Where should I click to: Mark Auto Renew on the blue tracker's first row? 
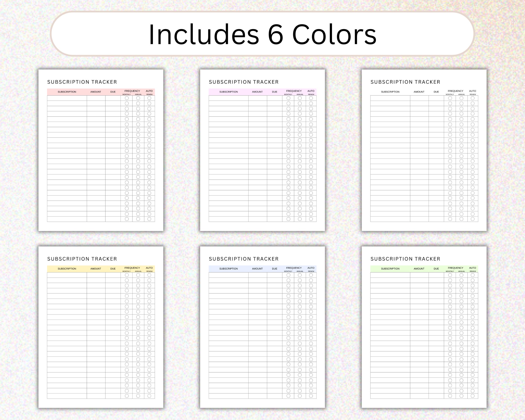pyautogui.click(x=311, y=275)
